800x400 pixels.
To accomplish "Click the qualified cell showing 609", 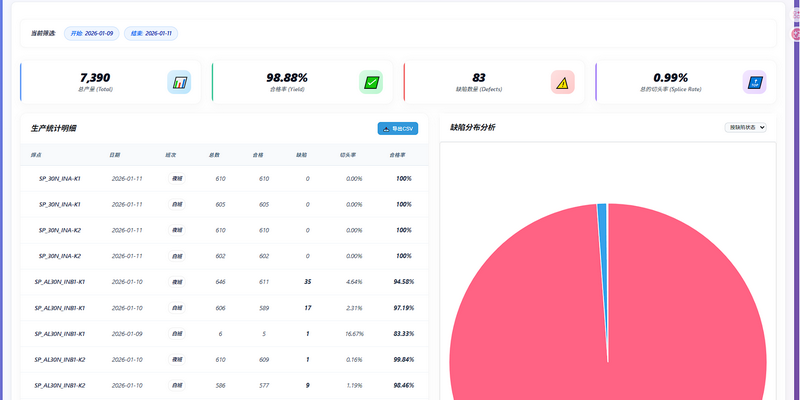I will [x=264, y=360].
